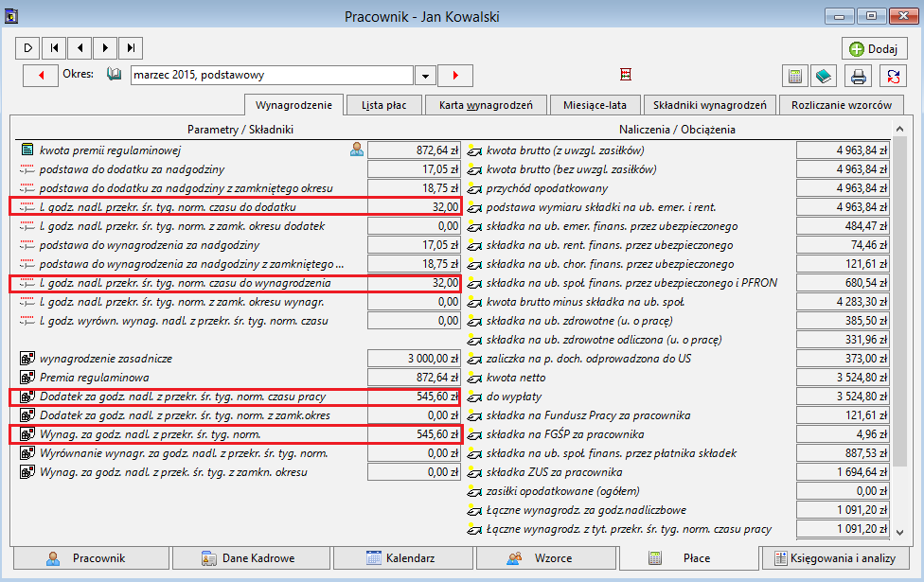Image resolution: width=924 pixels, height=582 pixels.
Task: Select the Płace bottom tab
Action: [688, 557]
